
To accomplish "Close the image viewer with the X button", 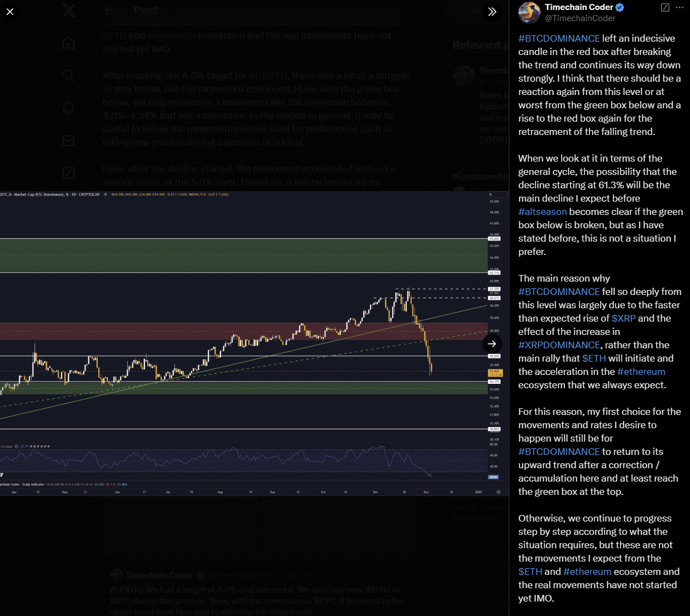I will tap(10, 11).
